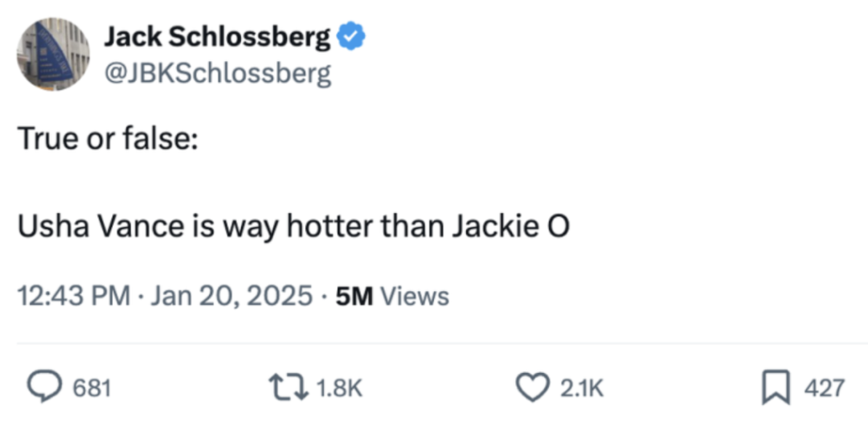The width and height of the screenshot is (868, 422).
Task: Click the Views label beside 5M
Action: [x=413, y=297]
